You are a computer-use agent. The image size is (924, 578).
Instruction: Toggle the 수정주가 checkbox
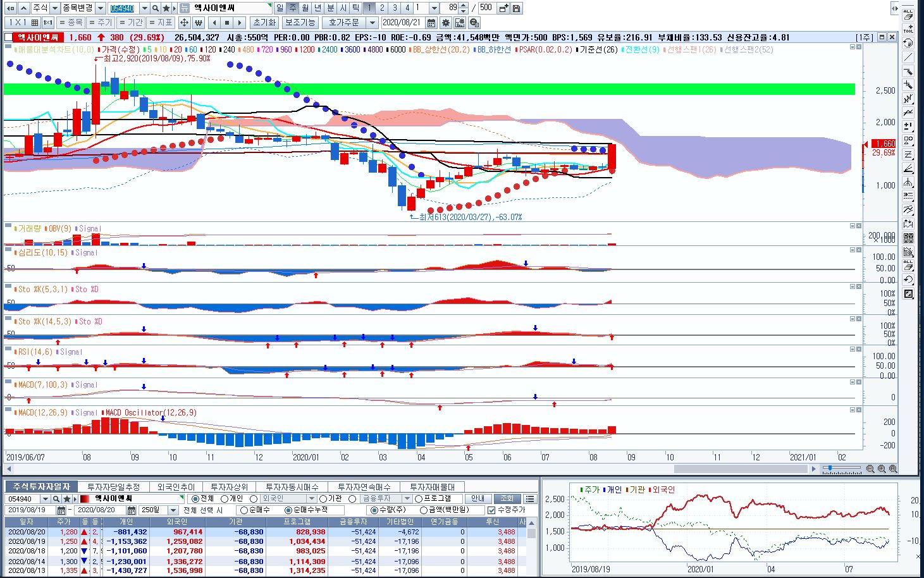[x=491, y=510]
